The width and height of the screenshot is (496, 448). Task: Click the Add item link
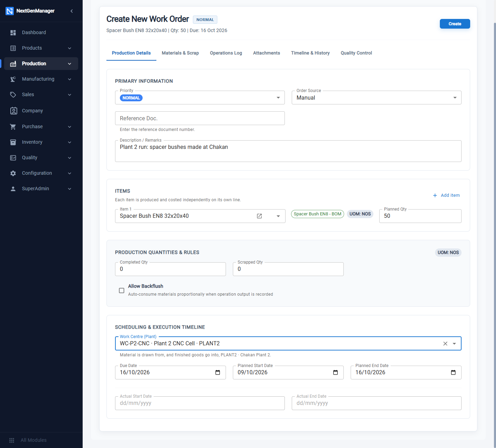pyautogui.click(x=446, y=195)
